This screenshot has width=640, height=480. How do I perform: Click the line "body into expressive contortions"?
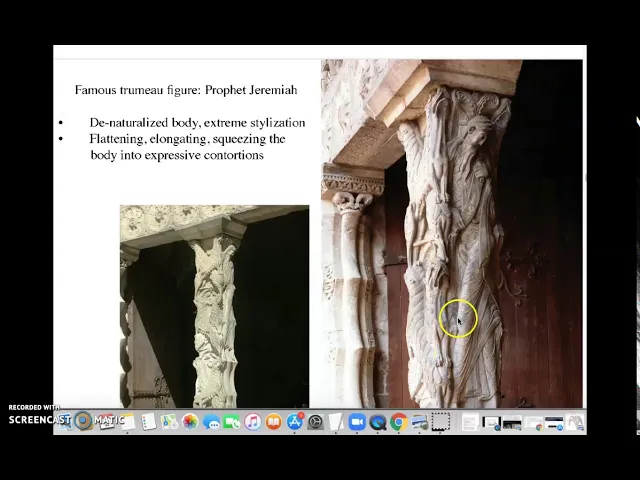[177, 155]
